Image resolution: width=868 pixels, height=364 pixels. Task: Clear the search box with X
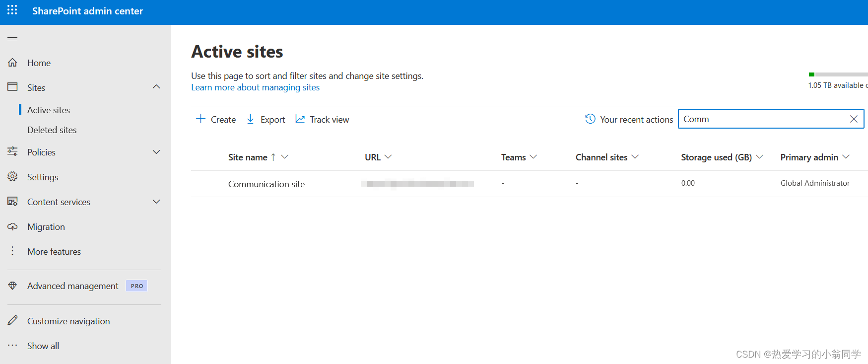[854, 119]
